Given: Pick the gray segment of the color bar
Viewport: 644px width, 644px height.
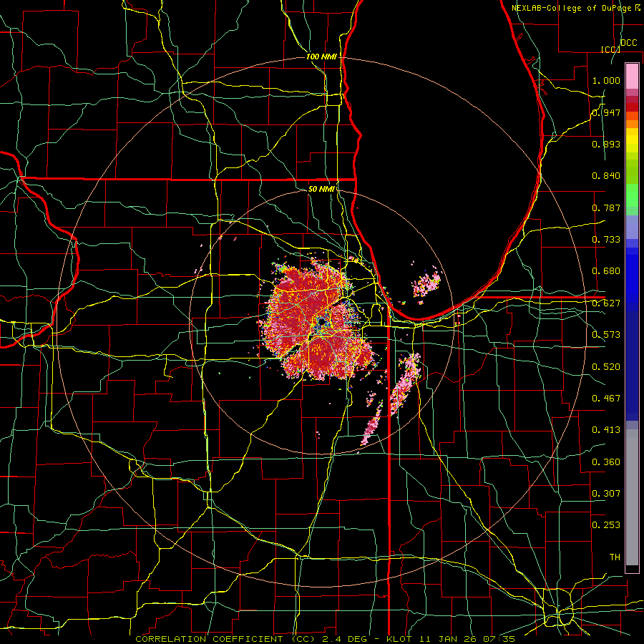Looking at the screenshot, I should (x=632, y=497).
